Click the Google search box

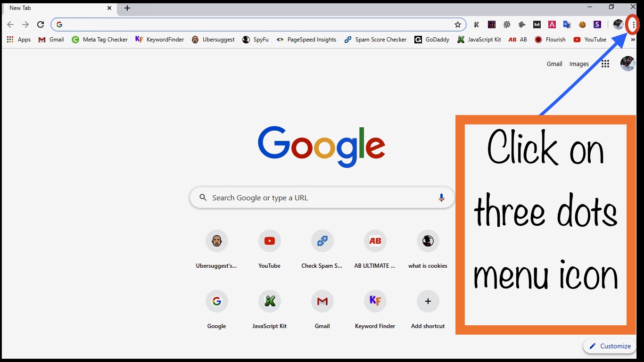pos(322,198)
